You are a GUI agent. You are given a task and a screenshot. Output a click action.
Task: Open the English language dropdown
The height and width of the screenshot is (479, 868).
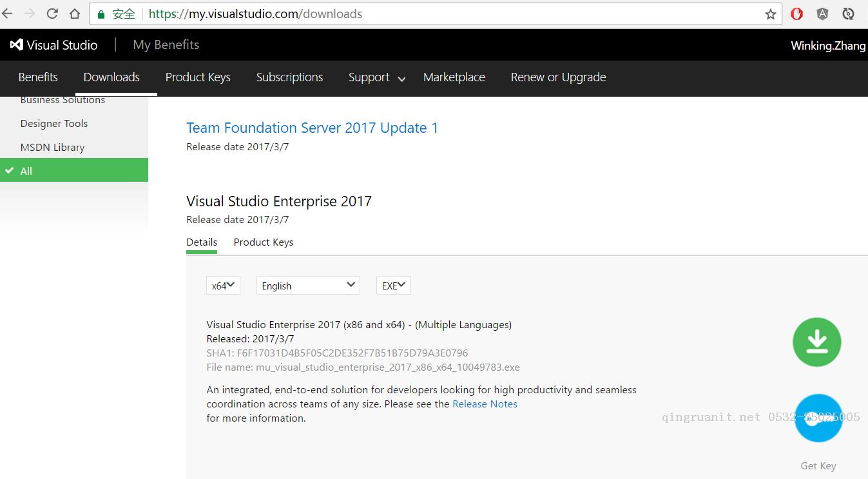pyautogui.click(x=308, y=286)
